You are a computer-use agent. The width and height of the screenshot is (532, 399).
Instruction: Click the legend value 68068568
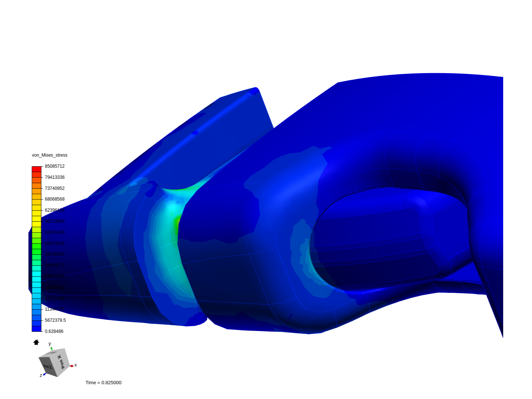click(55, 199)
